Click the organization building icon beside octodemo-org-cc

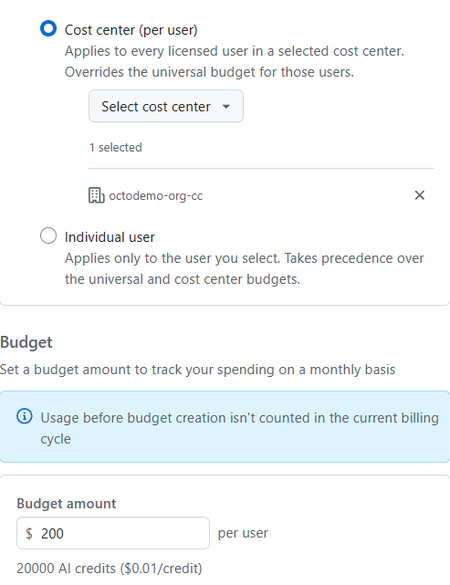point(96,195)
